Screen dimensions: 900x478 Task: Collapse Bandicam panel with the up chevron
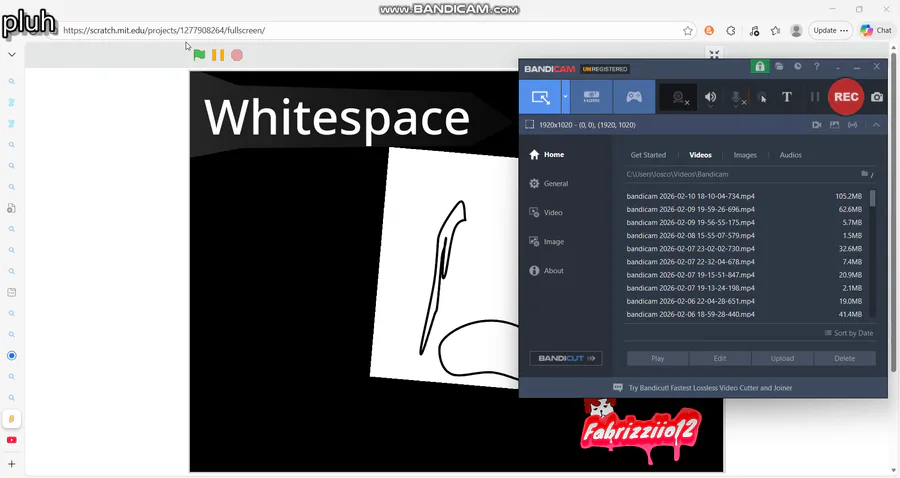tap(876, 125)
